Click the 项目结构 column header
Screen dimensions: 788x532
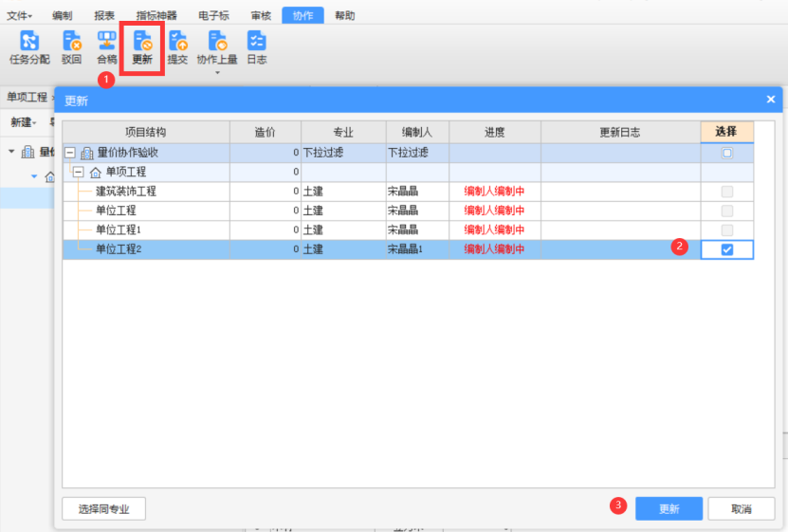(x=146, y=132)
